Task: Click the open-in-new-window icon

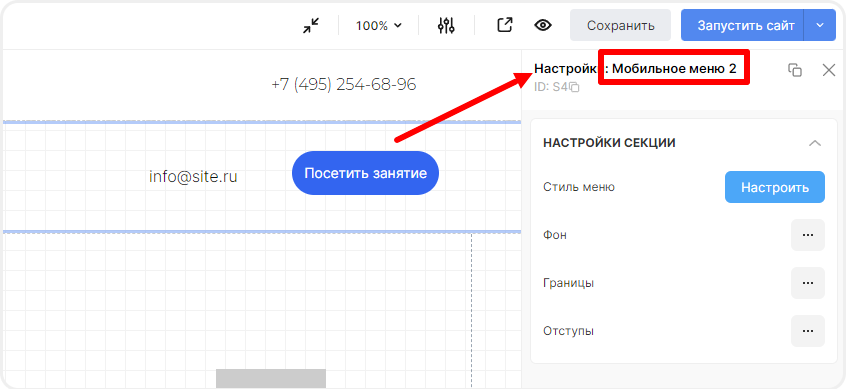Action: [x=504, y=25]
